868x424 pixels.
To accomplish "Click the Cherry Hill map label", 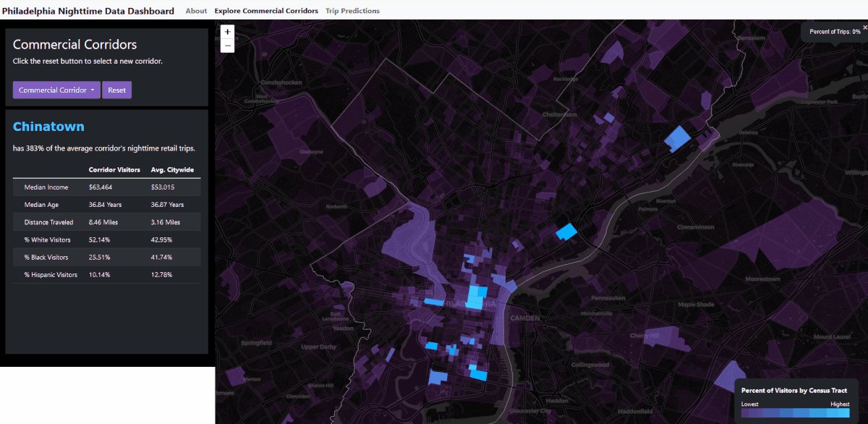I will (x=644, y=336).
